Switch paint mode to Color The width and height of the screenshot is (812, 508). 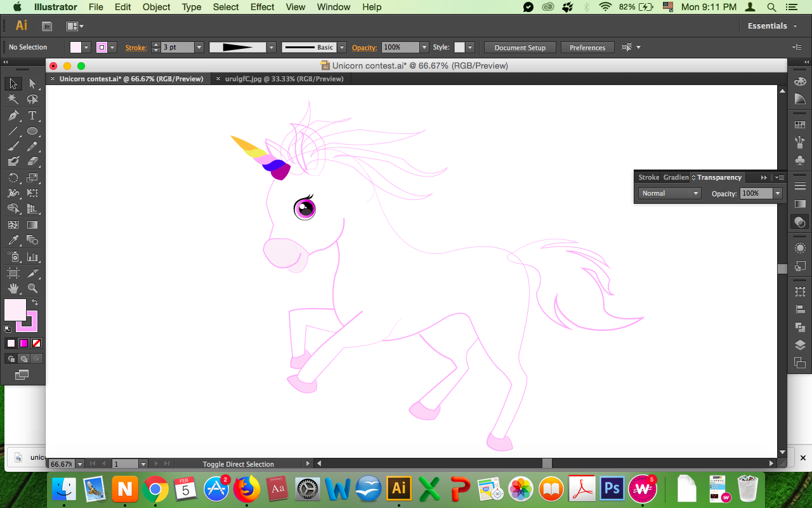[11, 344]
